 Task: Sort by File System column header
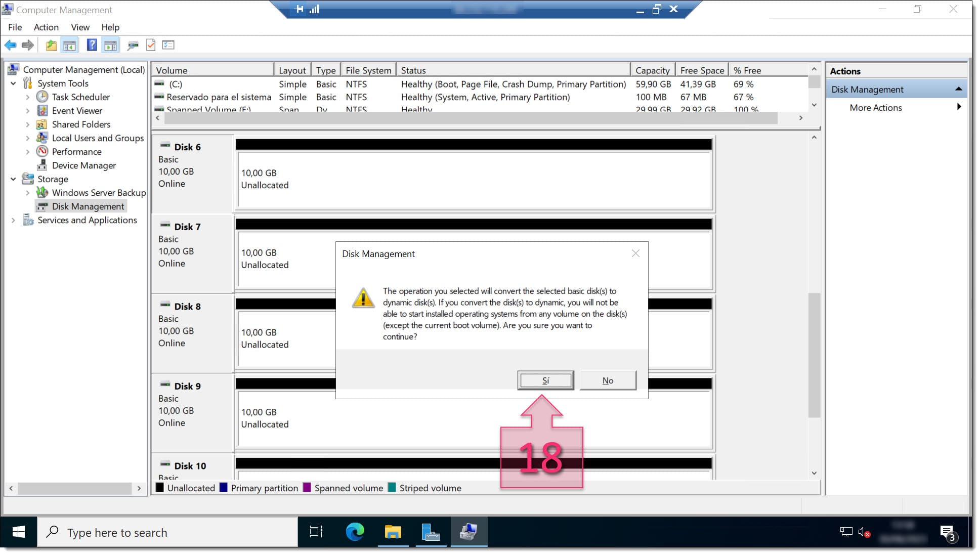(368, 70)
